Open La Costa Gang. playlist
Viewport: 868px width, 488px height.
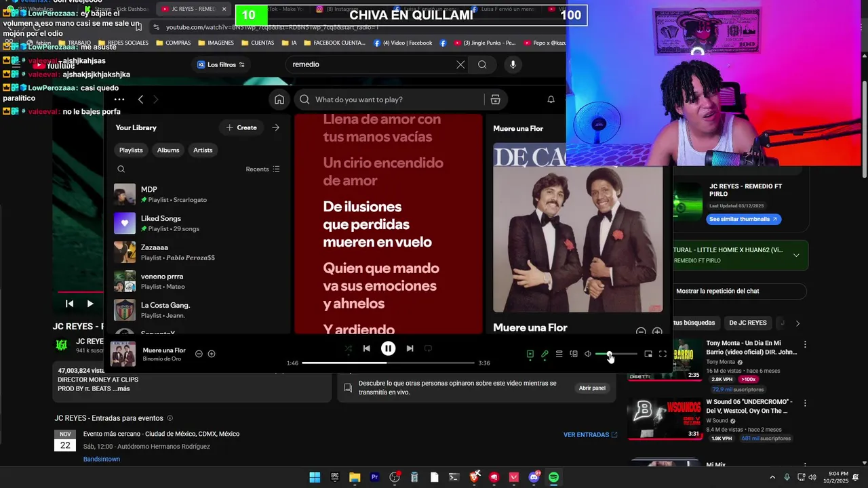click(197, 310)
